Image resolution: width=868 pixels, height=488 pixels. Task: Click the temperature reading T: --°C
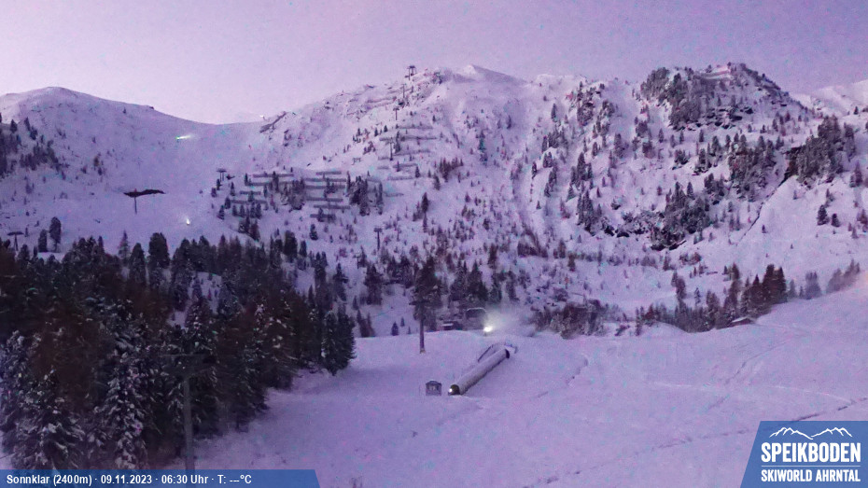pos(234,480)
